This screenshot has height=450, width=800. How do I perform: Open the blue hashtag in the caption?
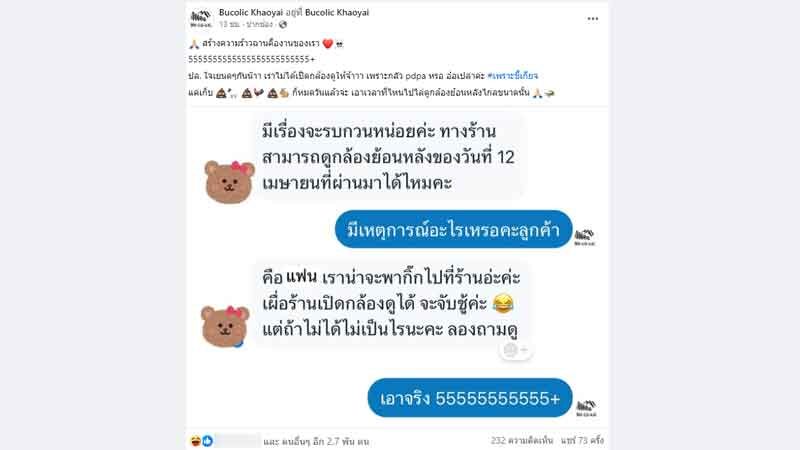coord(512,76)
